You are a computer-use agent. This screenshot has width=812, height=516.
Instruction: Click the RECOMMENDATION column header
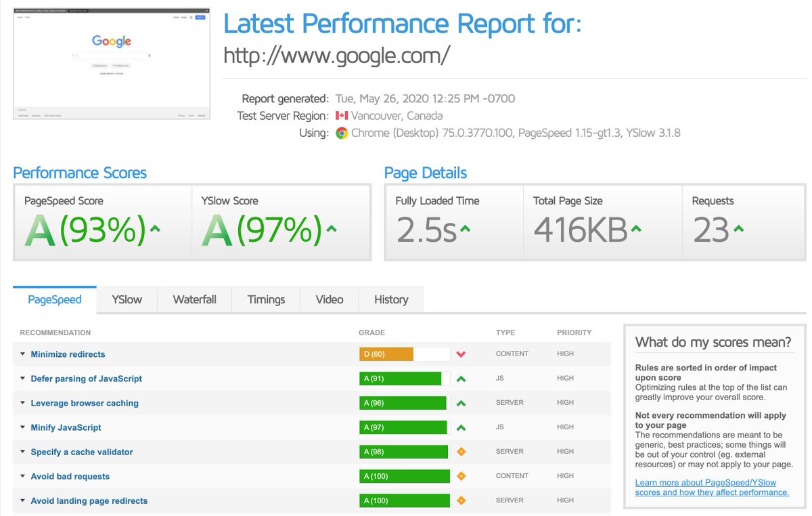pos(55,332)
